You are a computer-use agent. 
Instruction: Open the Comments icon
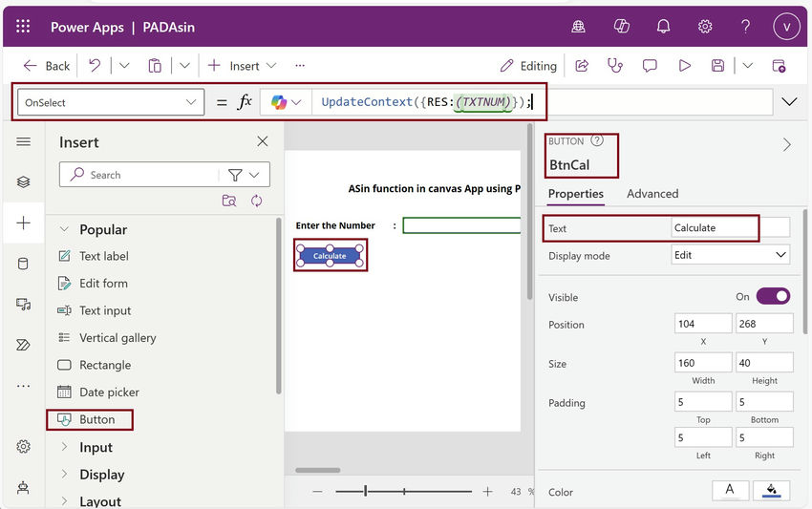[x=650, y=66]
